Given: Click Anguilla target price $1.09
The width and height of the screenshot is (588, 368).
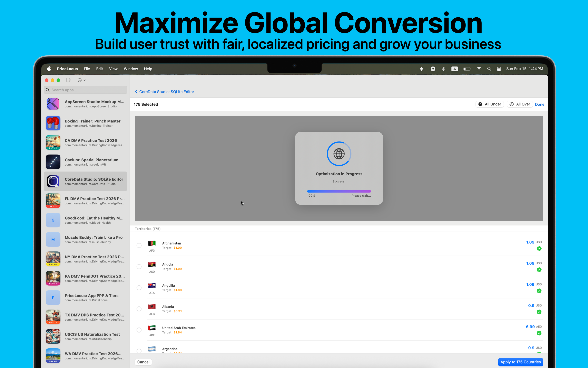Looking at the screenshot, I should coord(178,290).
